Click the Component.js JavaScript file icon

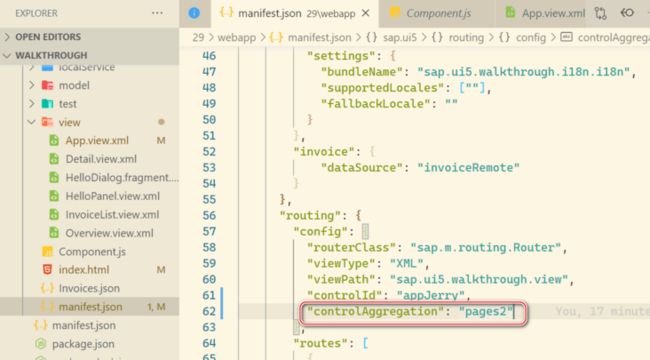click(x=47, y=252)
